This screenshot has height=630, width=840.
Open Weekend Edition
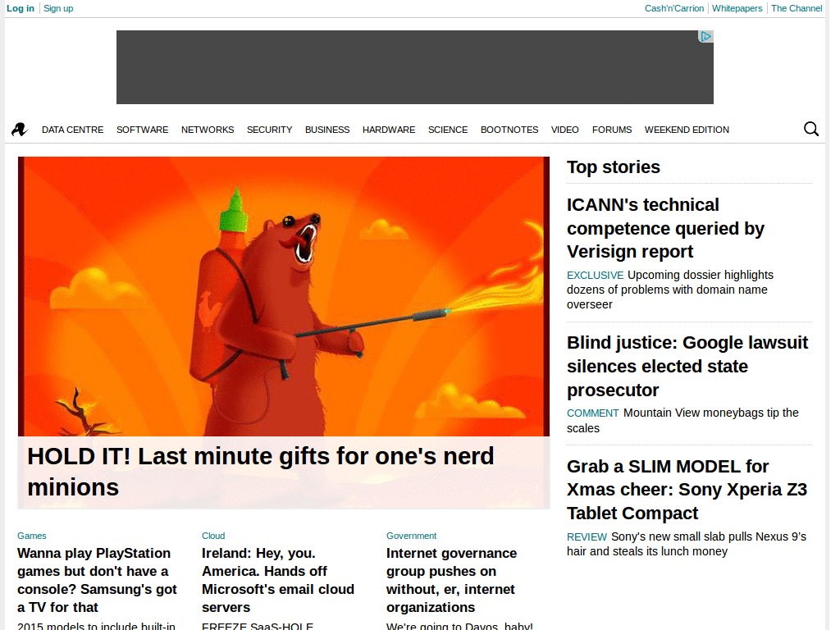pos(687,130)
